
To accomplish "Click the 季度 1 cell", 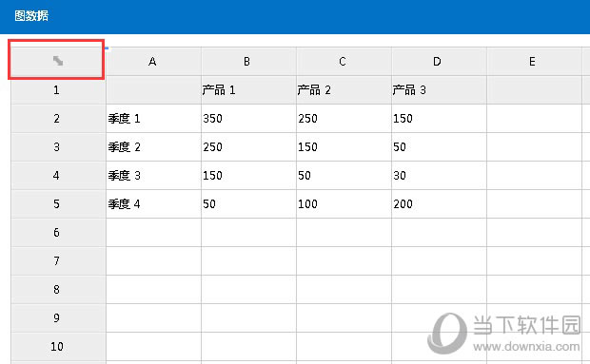I will (153, 119).
